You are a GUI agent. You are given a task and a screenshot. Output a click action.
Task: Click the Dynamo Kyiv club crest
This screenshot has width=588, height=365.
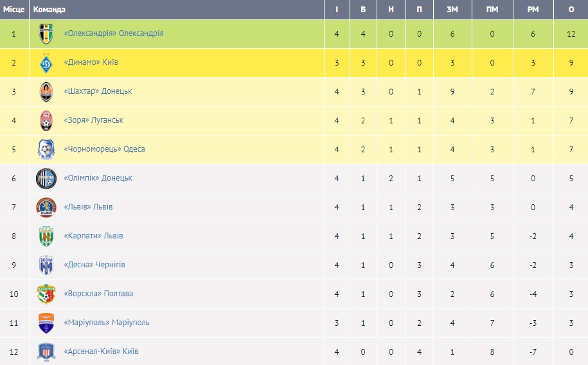click(x=46, y=62)
